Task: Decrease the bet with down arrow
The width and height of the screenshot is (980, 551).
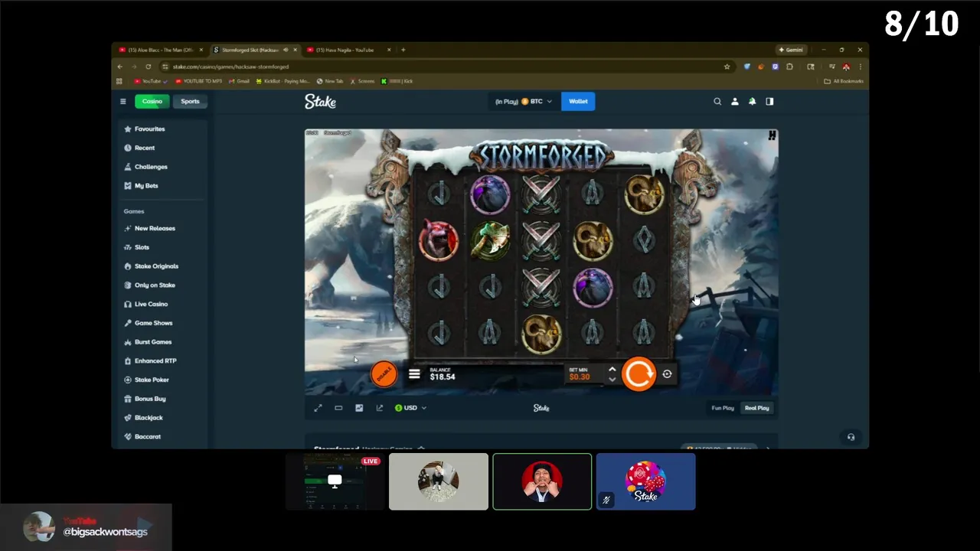Action: click(x=612, y=380)
